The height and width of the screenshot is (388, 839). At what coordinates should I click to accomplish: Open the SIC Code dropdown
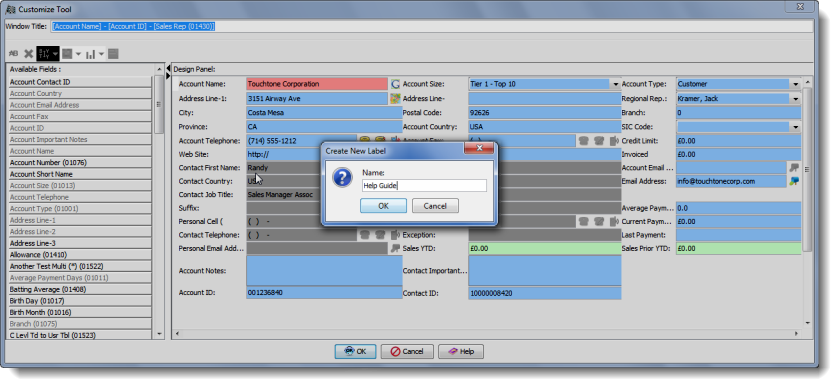point(796,127)
